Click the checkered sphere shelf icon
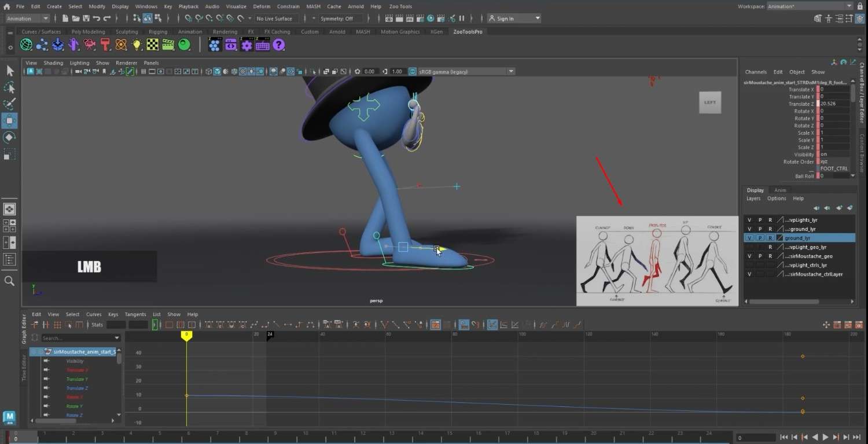Screen dimensions: 868x444 [153, 45]
